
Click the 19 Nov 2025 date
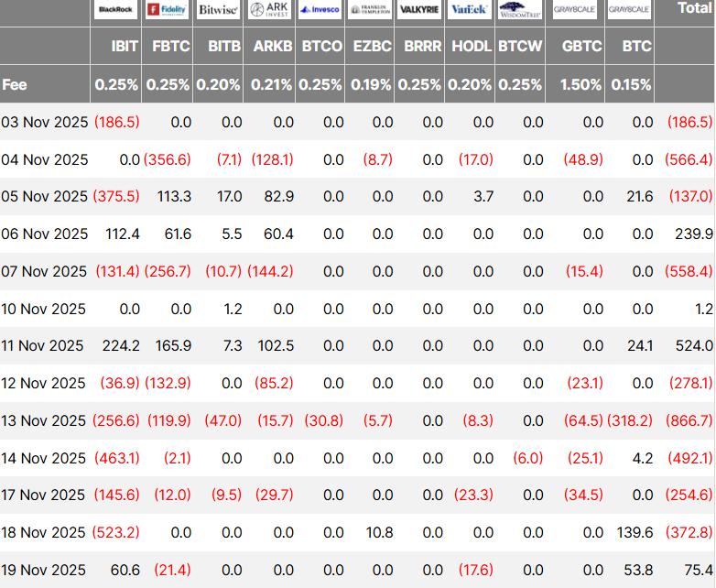click(x=44, y=570)
